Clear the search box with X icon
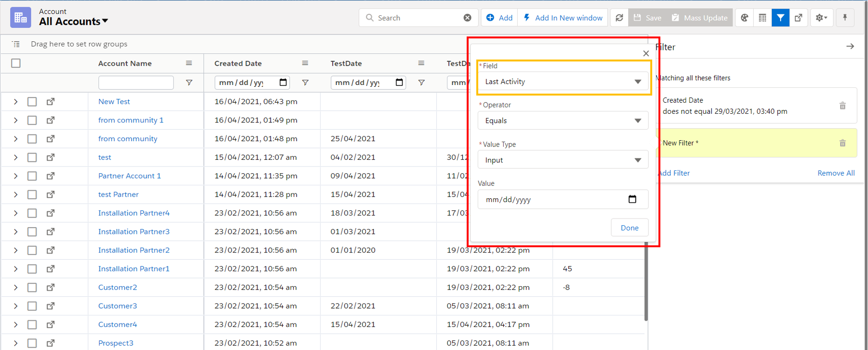868x350 pixels. (467, 18)
